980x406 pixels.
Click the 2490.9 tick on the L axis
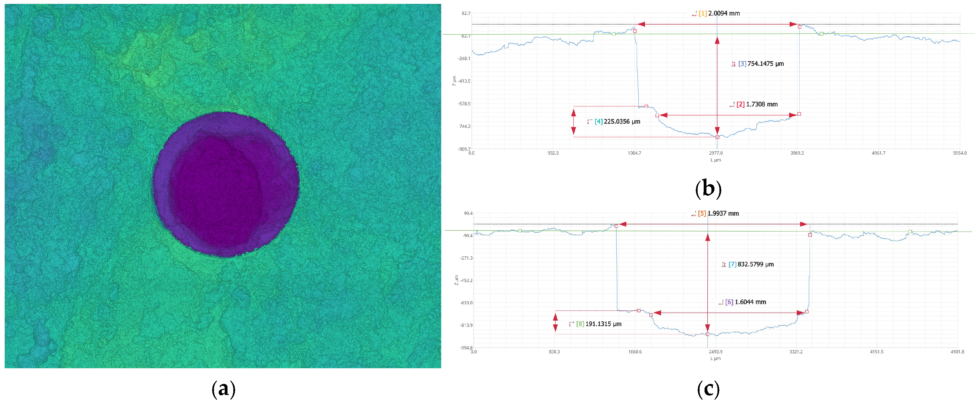click(716, 352)
